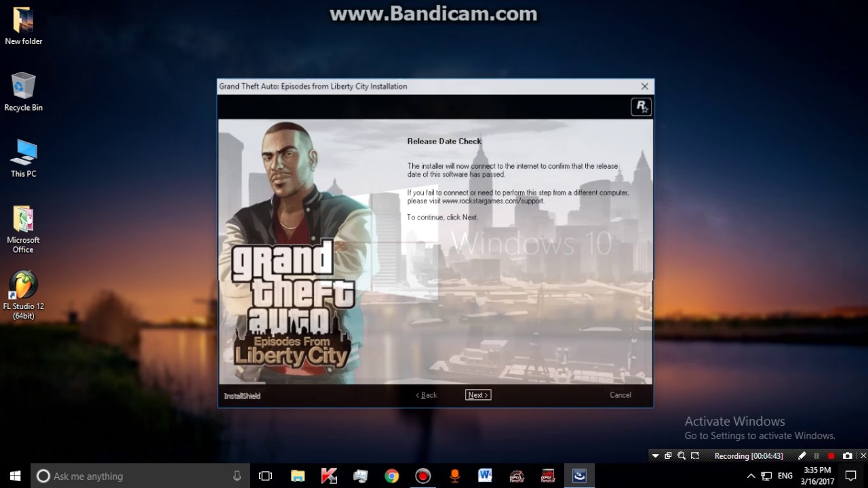
Task: Pause the Bandicam recording
Action: point(816,456)
